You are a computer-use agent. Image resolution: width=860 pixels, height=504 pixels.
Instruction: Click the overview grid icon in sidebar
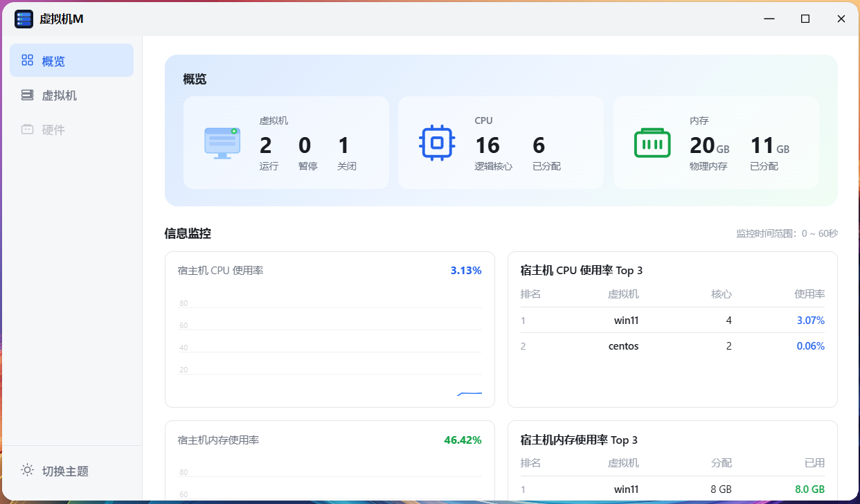tap(28, 60)
